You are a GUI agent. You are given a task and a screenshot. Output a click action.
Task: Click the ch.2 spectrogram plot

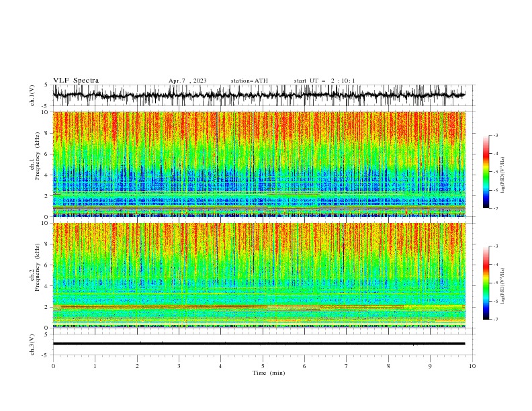point(259,275)
